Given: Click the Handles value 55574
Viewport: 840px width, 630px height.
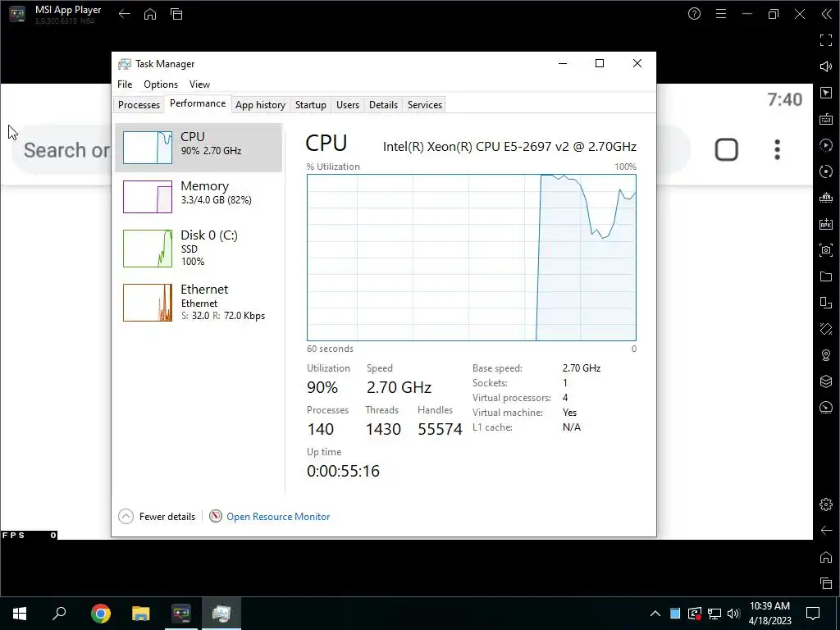Looking at the screenshot, I should [x=440, y=429].
